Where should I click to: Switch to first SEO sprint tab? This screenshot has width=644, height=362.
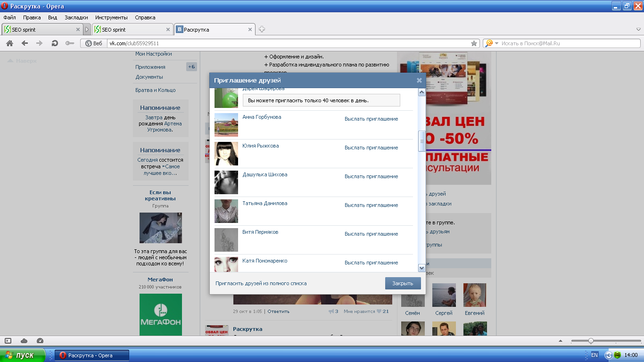coord(41,29)
